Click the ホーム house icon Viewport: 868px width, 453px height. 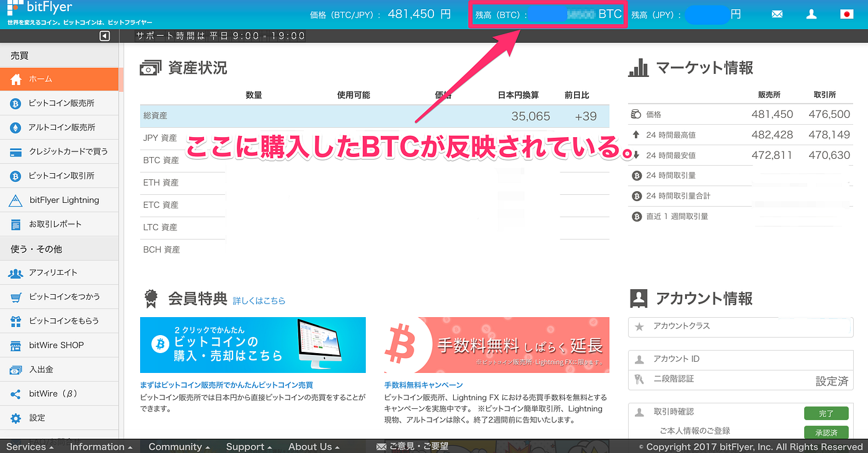coord(16,79)
